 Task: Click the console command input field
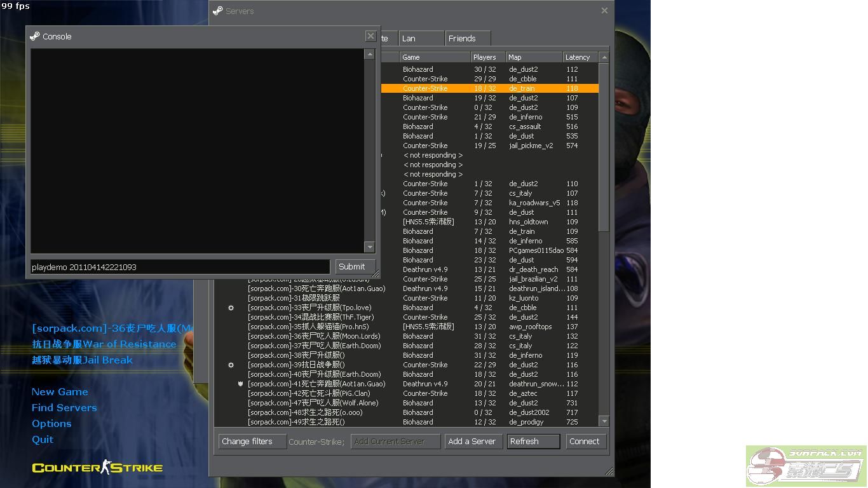coord(180,267)
